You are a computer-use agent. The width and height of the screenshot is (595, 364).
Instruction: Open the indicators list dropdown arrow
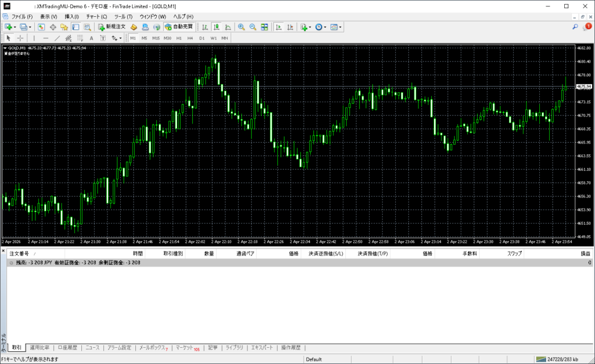(x=310, y=27)
